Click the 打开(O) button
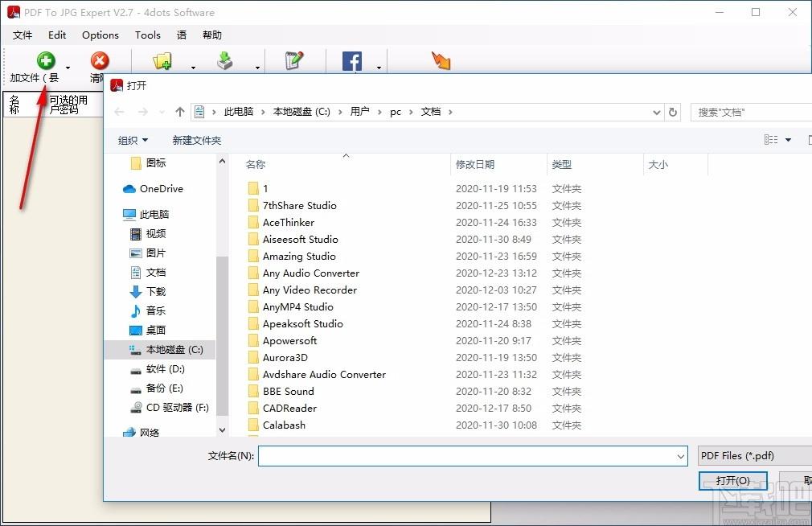812x526 pixels. [732, 481]
